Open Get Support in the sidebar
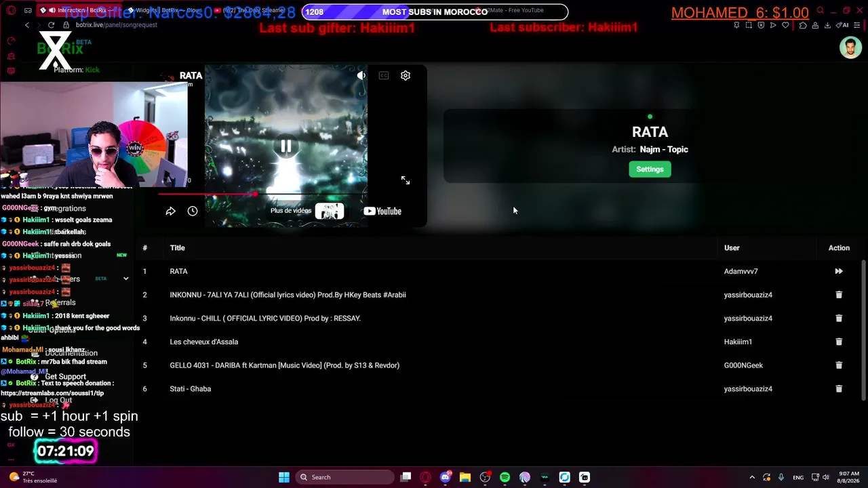Screen dimensions: 868x488 (65, 377)
